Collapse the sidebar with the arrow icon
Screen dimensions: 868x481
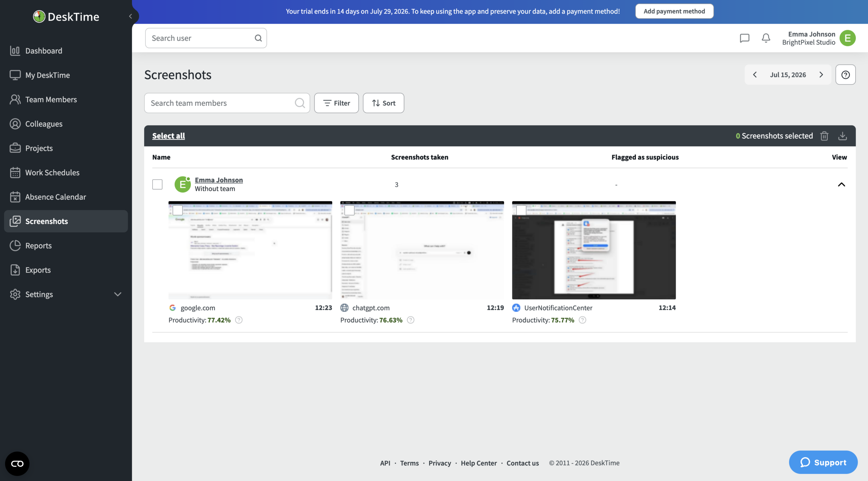131,16
